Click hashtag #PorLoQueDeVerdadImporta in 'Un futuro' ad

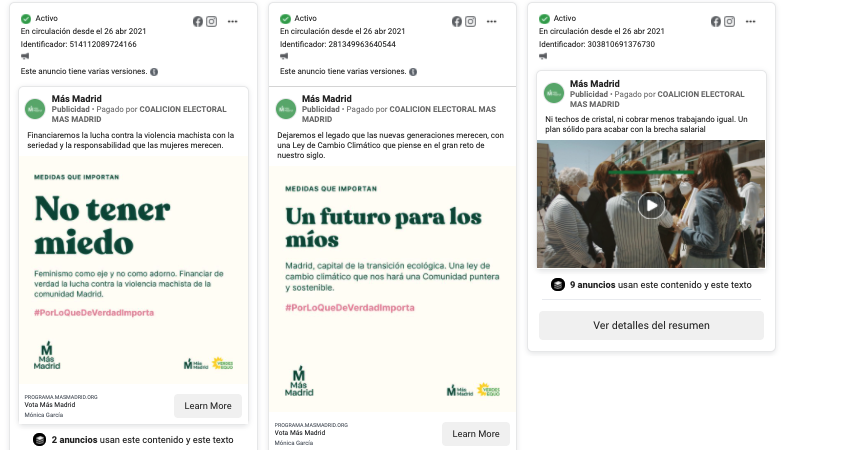click(350, 308)
